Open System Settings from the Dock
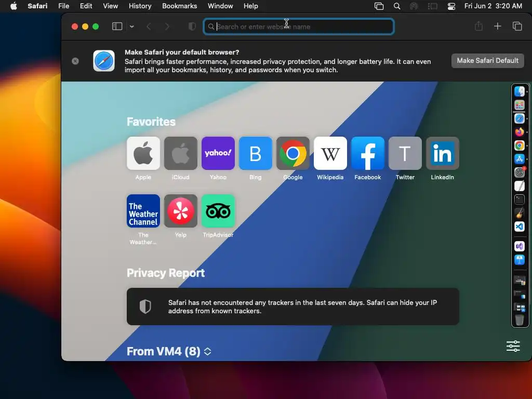Image resolution: width=532 pixels, height=399 pixels. [520, 172]
